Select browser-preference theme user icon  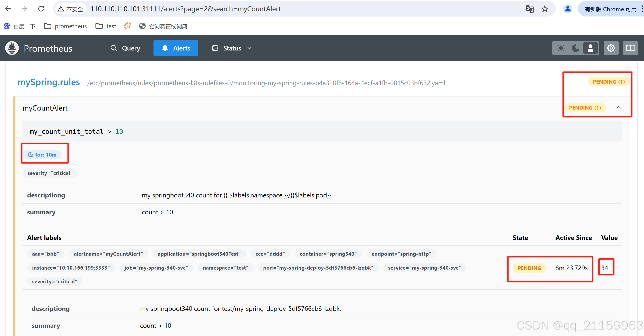pos(591,48)
